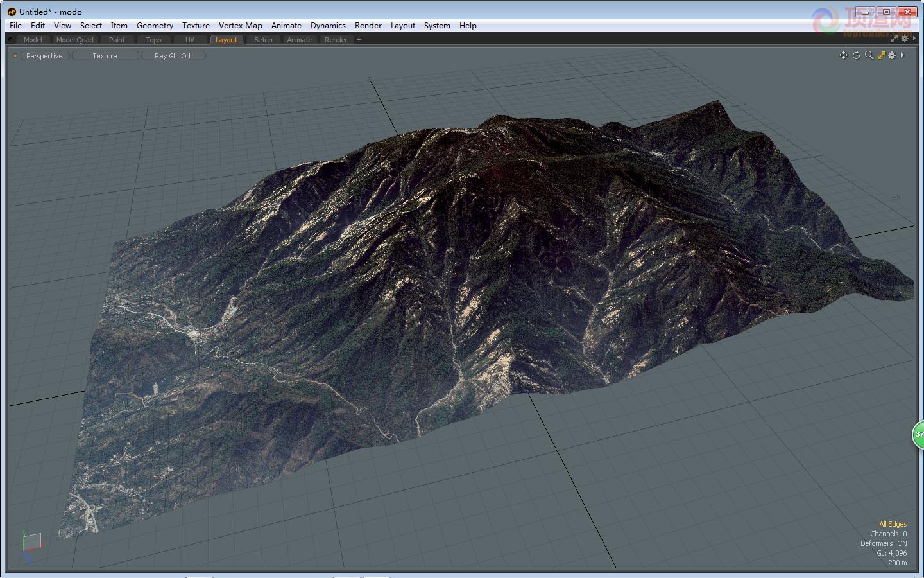Switch to the Topo tab

coord(153,40)
